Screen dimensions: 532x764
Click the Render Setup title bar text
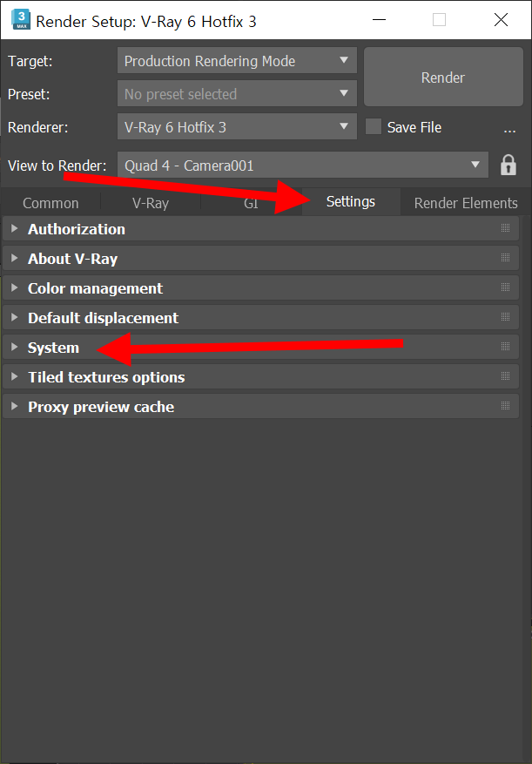(x=146, y=22)
